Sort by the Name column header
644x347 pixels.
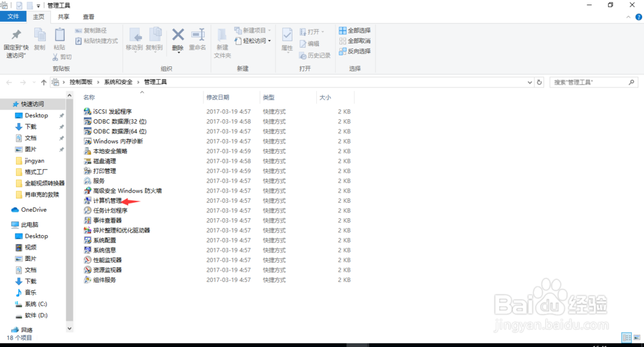coord(89,97)
